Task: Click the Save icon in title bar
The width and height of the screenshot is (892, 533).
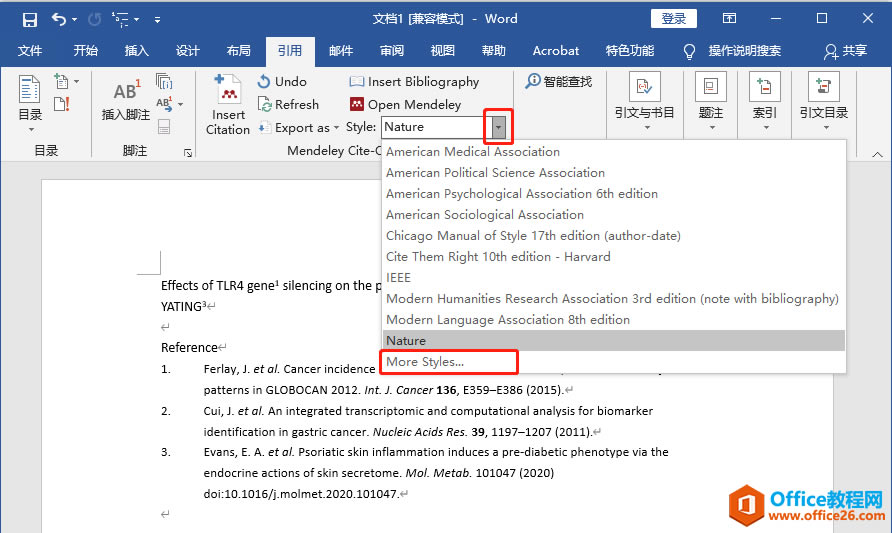Action: tap(30, 20)
